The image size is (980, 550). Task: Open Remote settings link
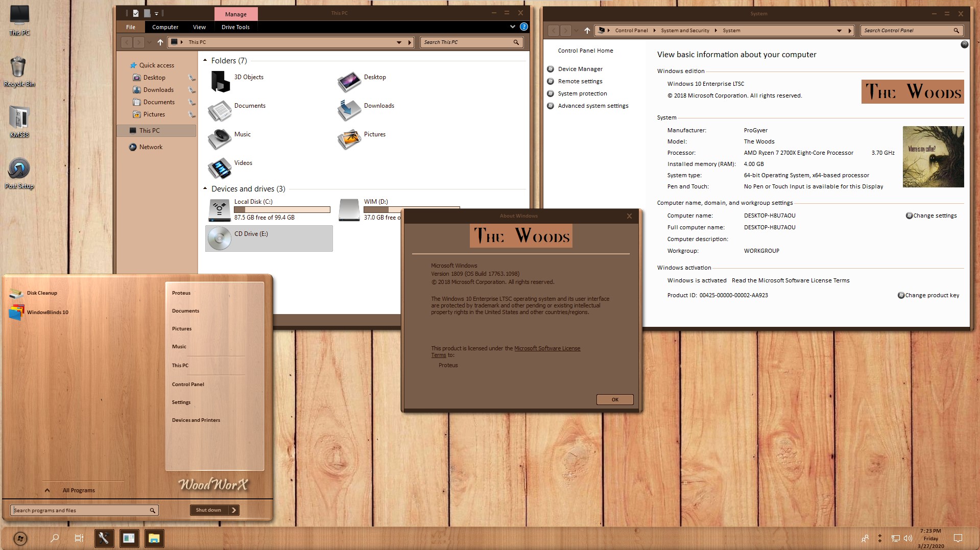580,81
